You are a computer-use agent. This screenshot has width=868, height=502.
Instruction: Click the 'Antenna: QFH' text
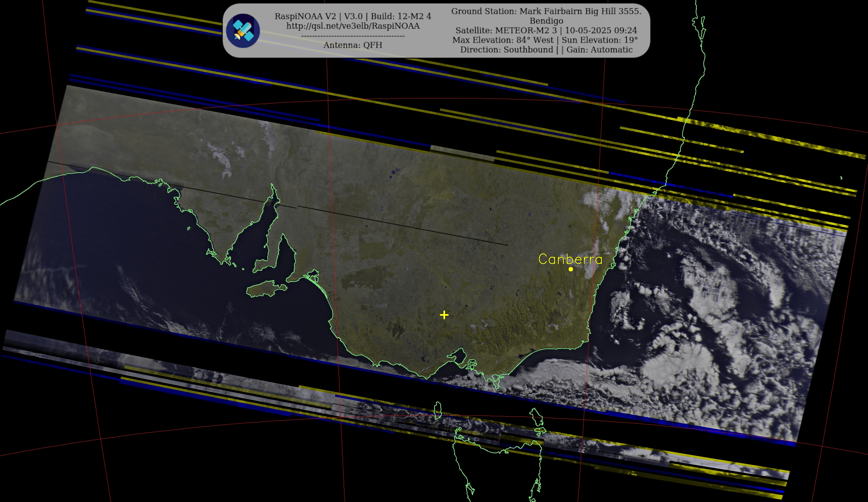click(353, 45)
